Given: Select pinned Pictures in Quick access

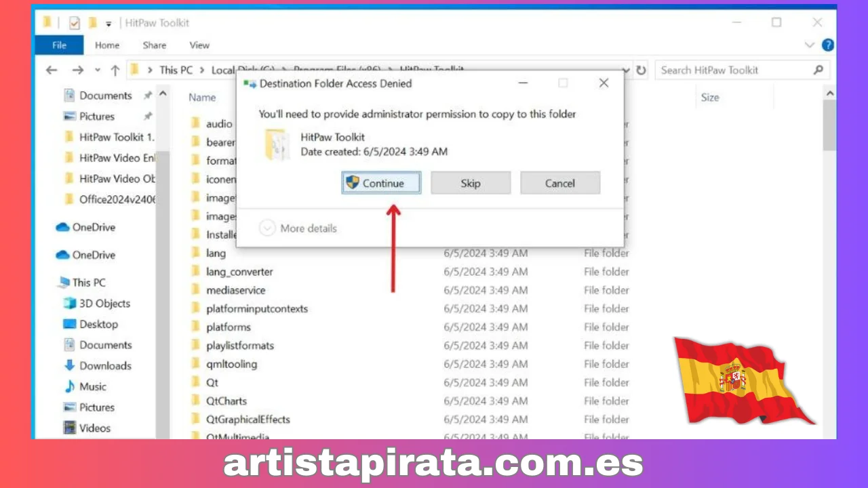Looking at the screenshot, I should pos(97,117).
